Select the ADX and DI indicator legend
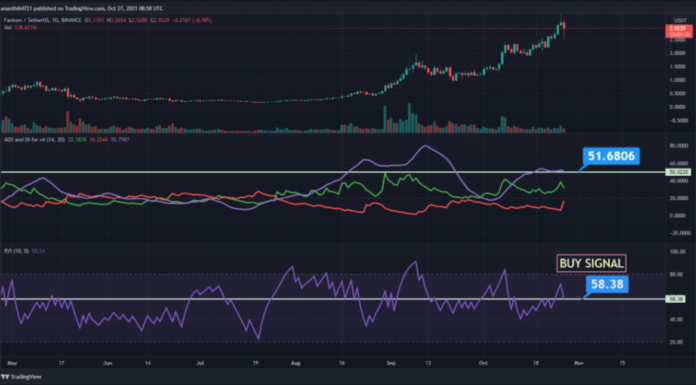The image size is (696, 385). tap(34, 139)
